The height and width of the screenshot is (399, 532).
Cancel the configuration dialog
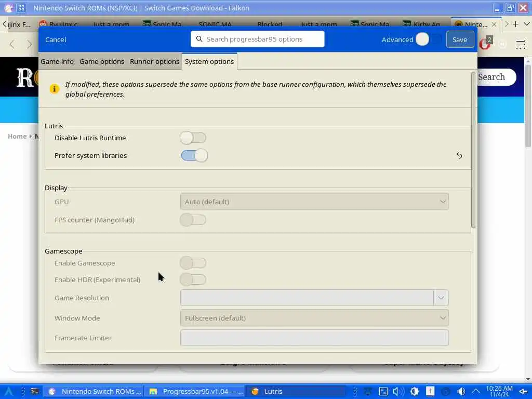[56, 39]
